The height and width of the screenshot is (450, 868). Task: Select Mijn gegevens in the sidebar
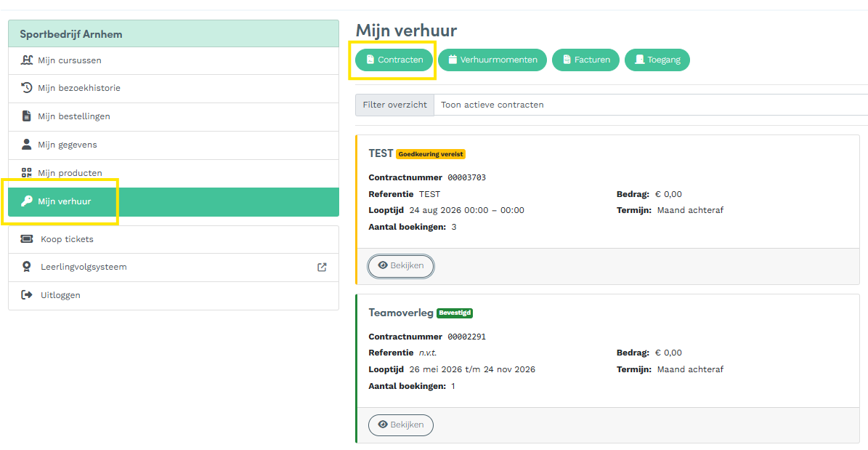174,145
